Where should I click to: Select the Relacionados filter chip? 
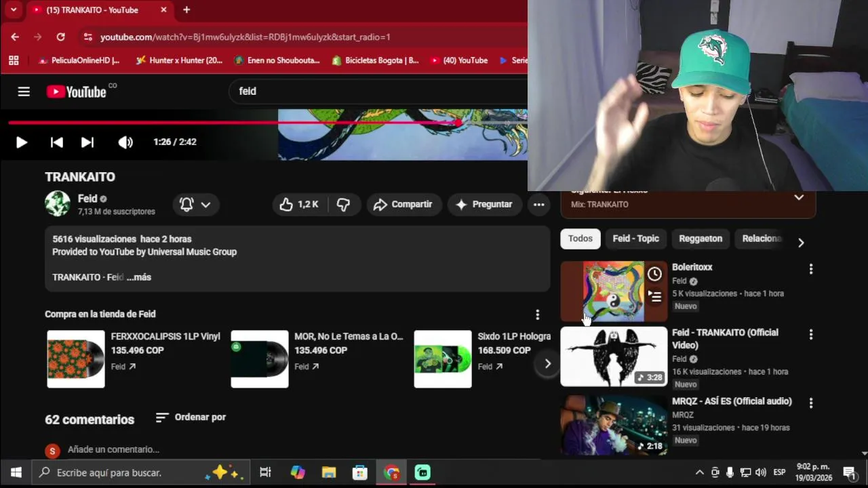pyautogui.click(x=762, y=239)
